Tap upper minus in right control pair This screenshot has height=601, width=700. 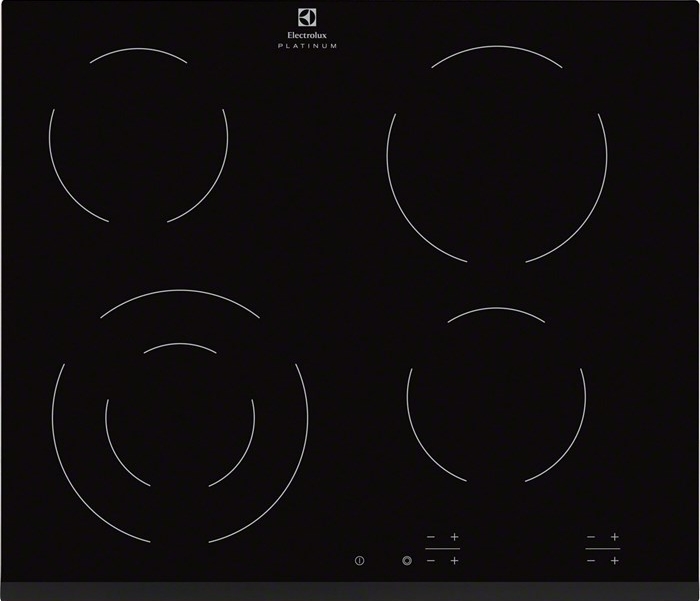591,536
